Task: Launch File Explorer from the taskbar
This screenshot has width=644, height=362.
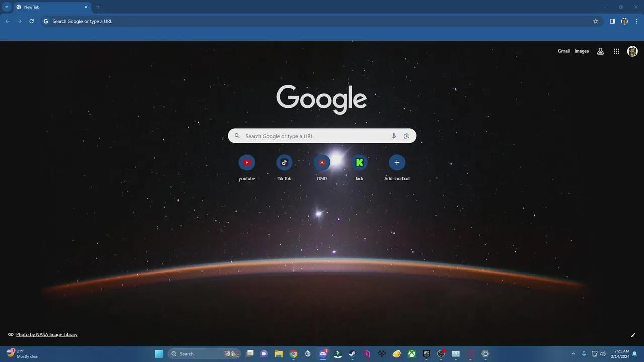Action: click(279, 354)
